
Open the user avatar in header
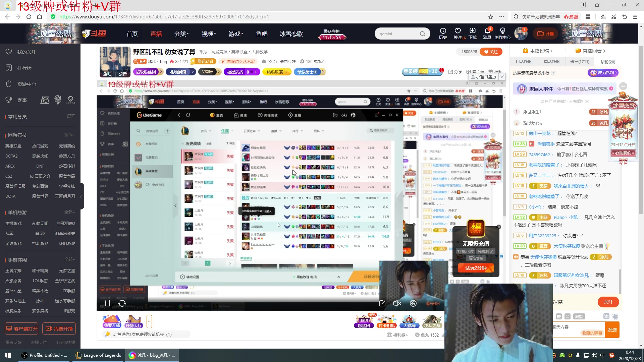coord(521,34)
